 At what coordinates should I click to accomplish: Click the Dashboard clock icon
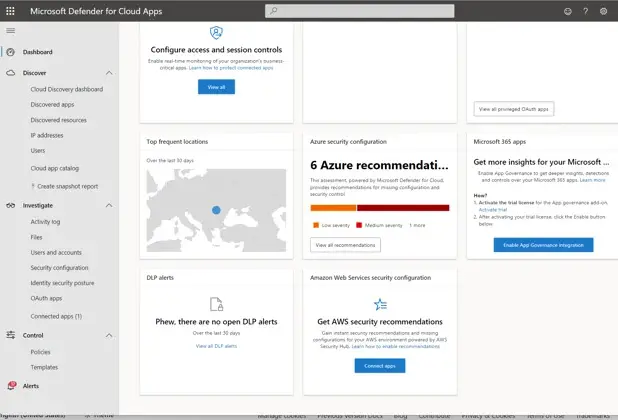(x=11, y=52)
